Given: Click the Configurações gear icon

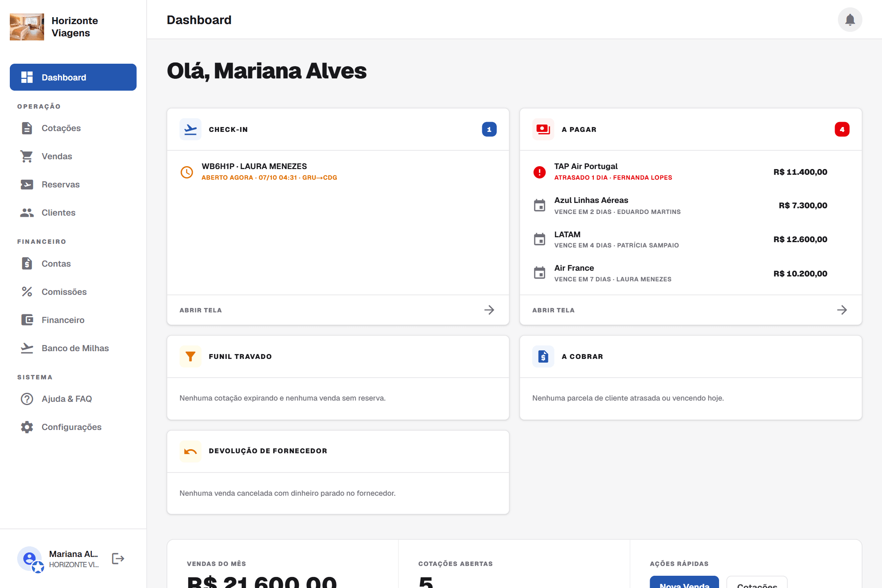Looking at the screenshot, I should click(27, 427).
